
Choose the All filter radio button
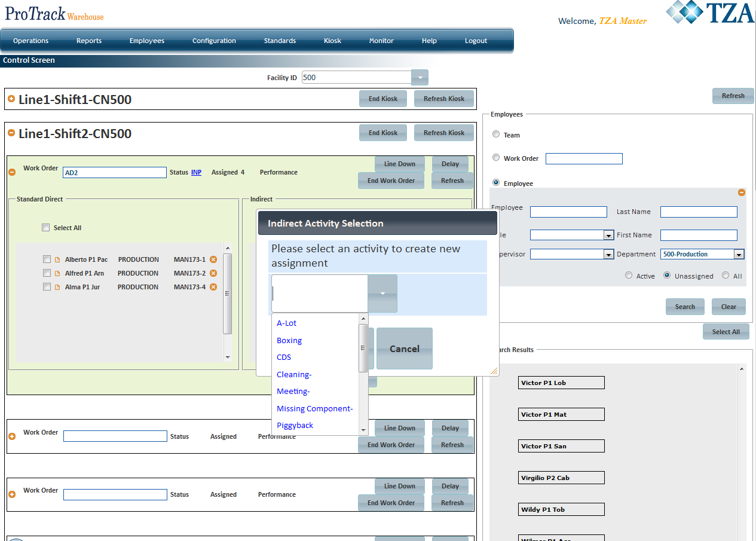click(x=726, y=276)
